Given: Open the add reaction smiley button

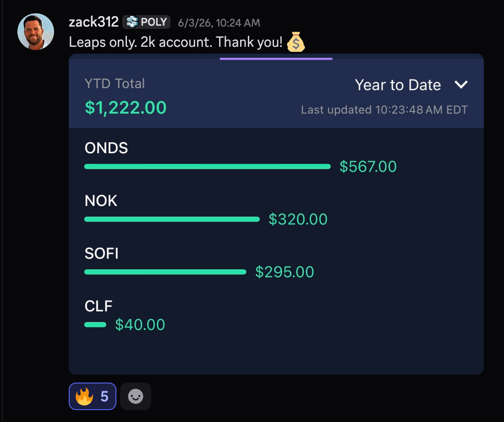Looking at the screenshot, I should [136, 396].
